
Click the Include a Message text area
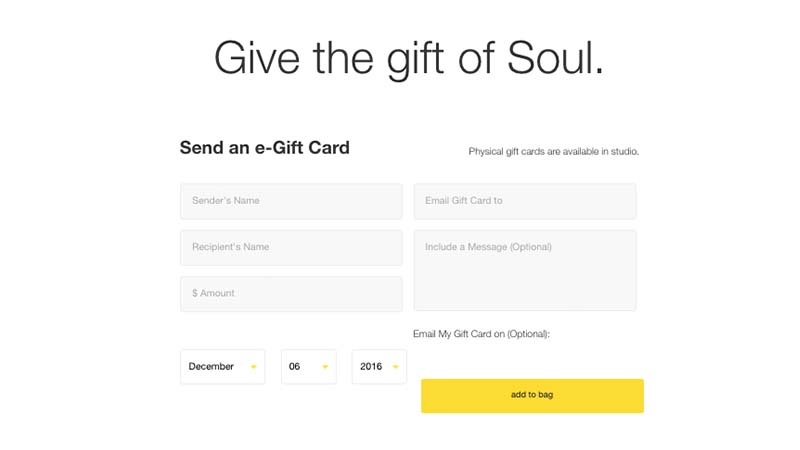coord(525,270)
